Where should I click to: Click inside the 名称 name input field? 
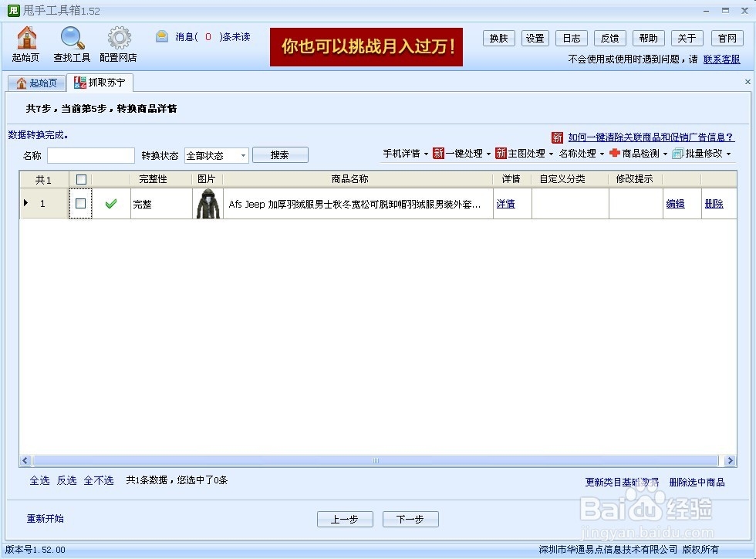pyautogui.click(x=90, y=155)
